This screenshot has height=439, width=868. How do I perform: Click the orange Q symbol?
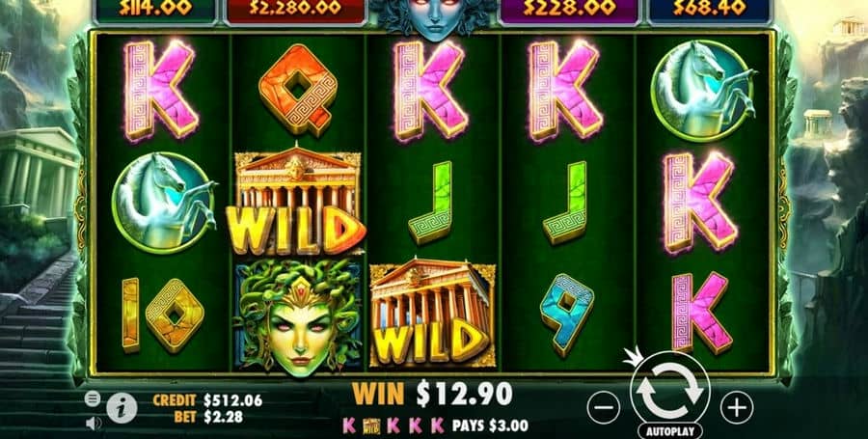(298, 90)
